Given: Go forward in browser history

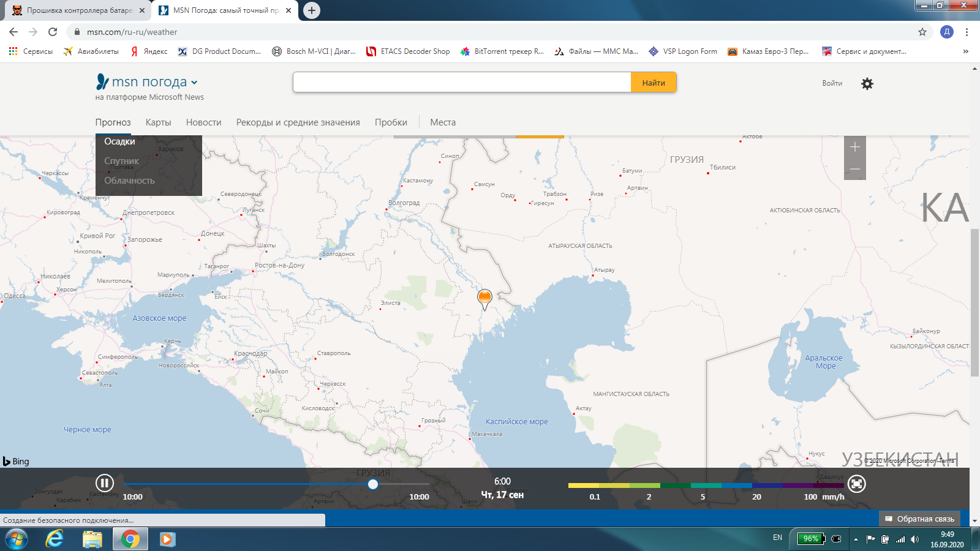Looking at the screenshot, I should click(x=33, y=32).
